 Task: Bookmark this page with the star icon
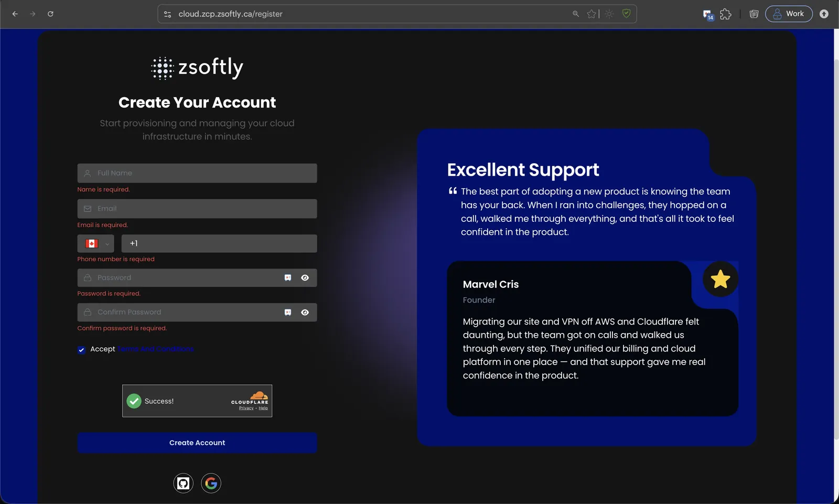[591, 14]
